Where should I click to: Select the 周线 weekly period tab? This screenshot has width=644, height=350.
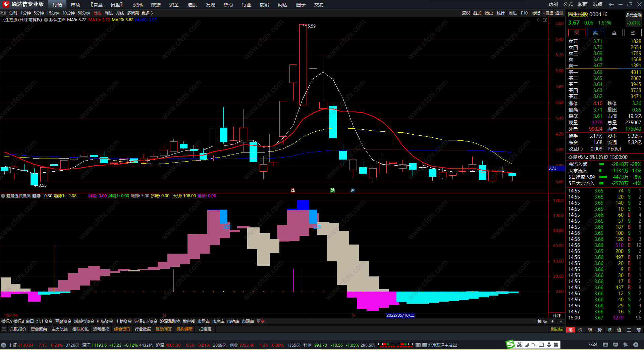tap(109, 13)
